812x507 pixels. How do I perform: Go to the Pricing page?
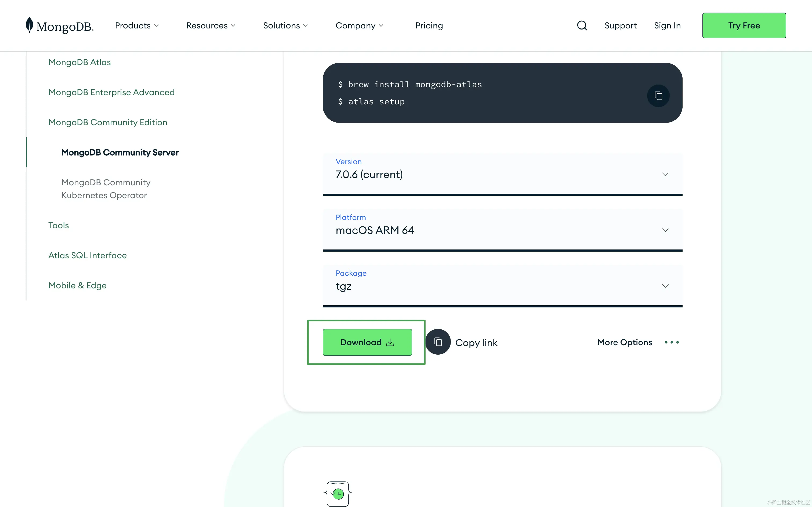(x=429, y=25)
